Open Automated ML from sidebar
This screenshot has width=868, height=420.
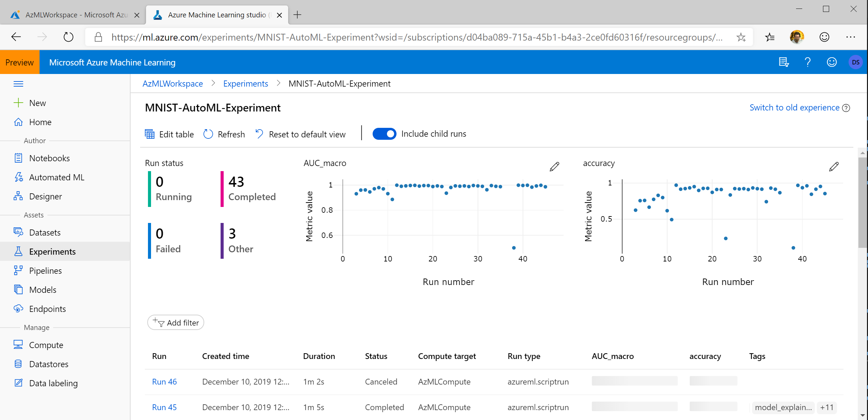(57, 177)
